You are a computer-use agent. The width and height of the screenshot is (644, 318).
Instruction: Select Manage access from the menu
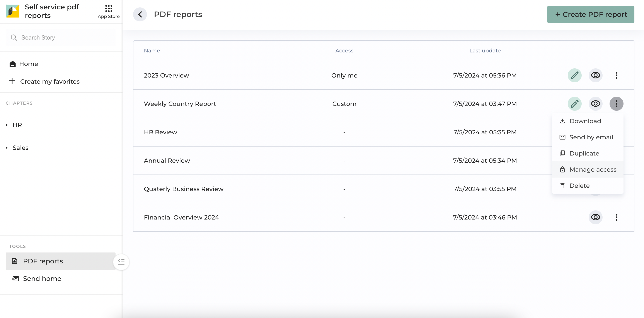pos(593,169)
